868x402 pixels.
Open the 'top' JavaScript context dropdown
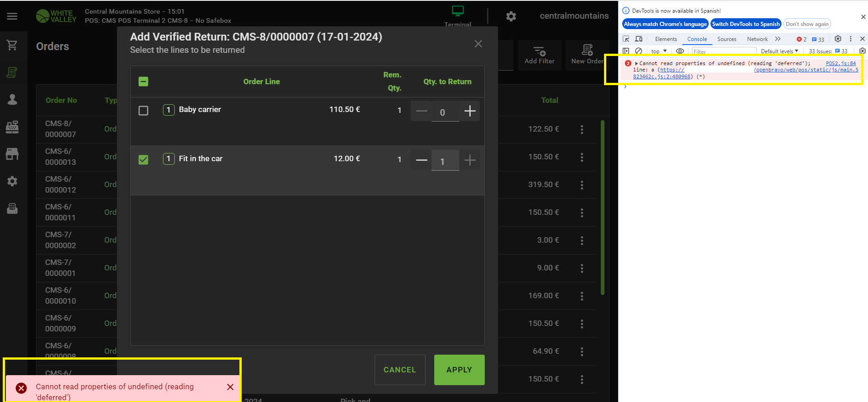click(659, 51)
